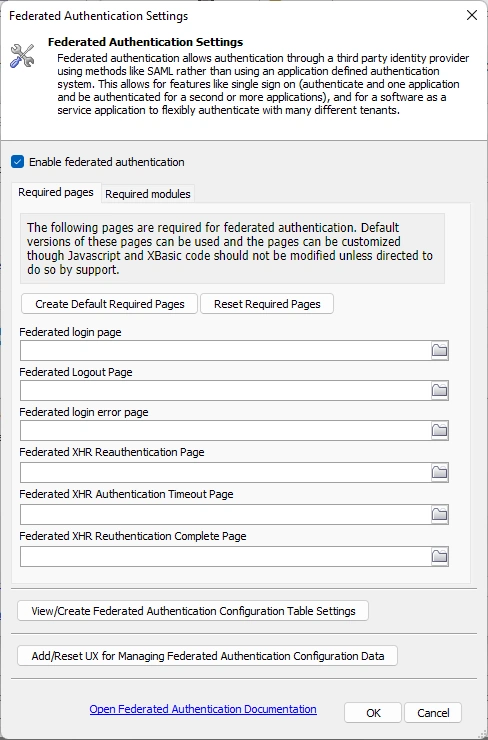Switch to the Required modules tab
The height and width of the screenshot is (740, 488).
(148, 194)
